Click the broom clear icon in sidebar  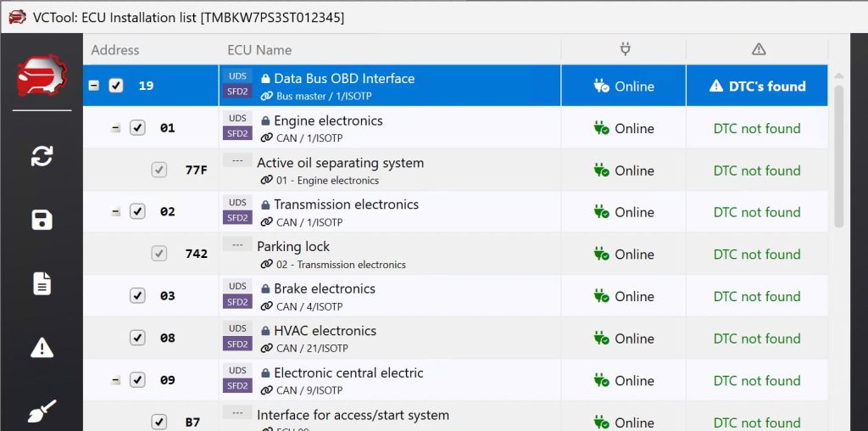tap(42, 411)
